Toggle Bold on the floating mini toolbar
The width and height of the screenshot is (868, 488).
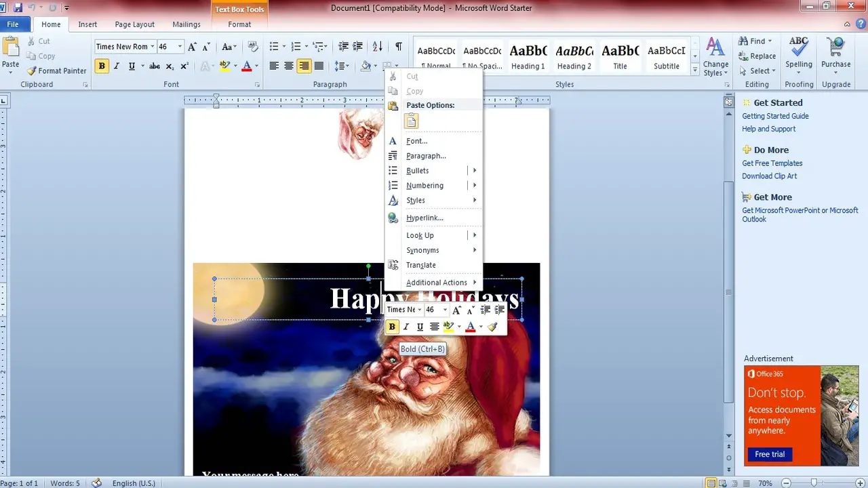(392, 327)
